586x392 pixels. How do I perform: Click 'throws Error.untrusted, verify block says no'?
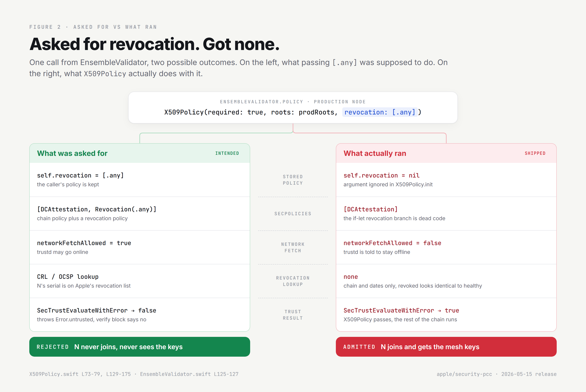point(91,319)
